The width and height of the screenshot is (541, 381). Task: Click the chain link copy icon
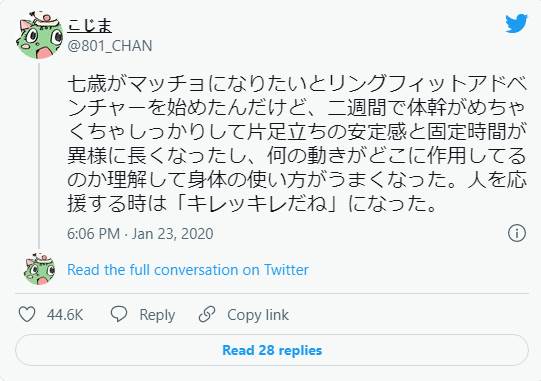pyautogui.click(x=207, y=314)
